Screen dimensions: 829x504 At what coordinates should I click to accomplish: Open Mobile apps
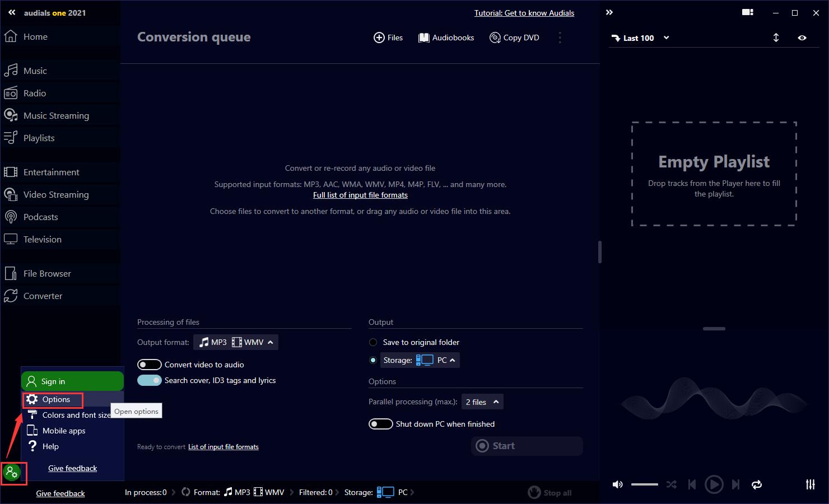click(56, 431)
